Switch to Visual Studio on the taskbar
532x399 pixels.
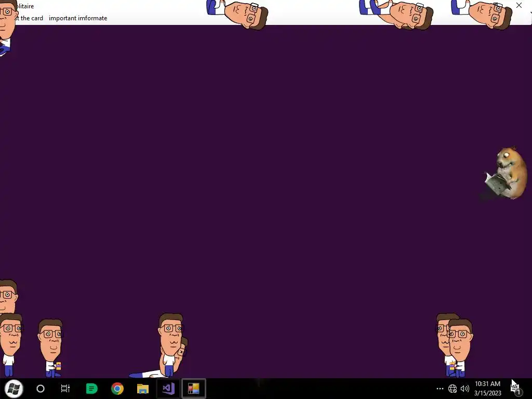click(168, 389)
